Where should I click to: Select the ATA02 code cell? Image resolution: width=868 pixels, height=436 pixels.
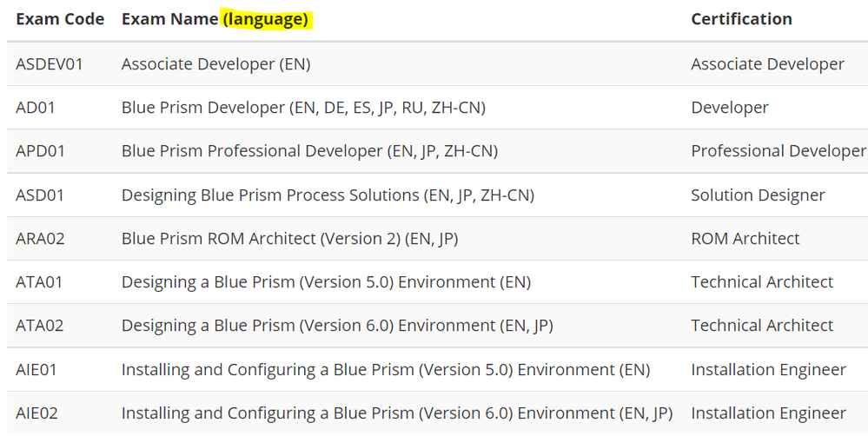click(40, 325)
